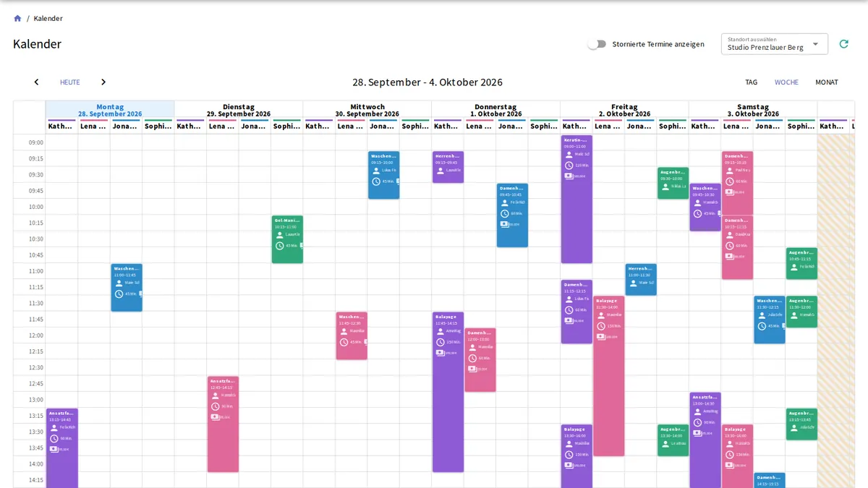868x488 pixels.
Task: Open Monday's 13:15–14:45 Ansatzfa appointment
Action: pos(62,448)
